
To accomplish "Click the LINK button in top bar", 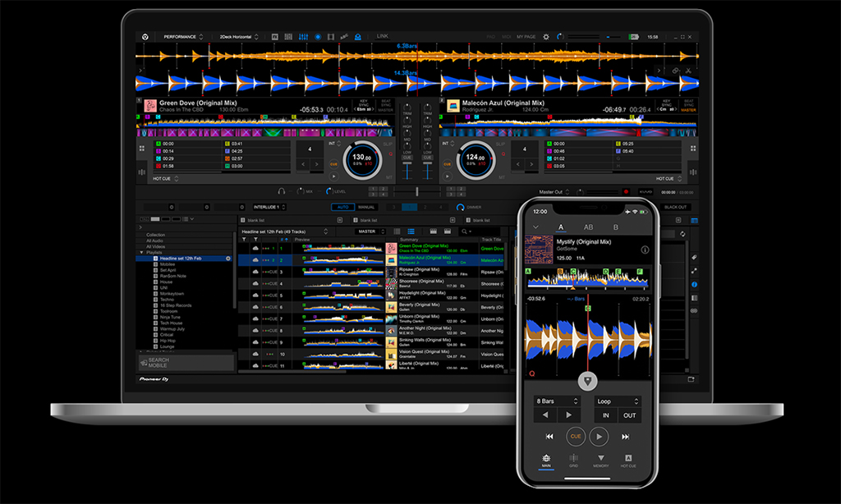I will pyautogui.click(x=383, y=36).
